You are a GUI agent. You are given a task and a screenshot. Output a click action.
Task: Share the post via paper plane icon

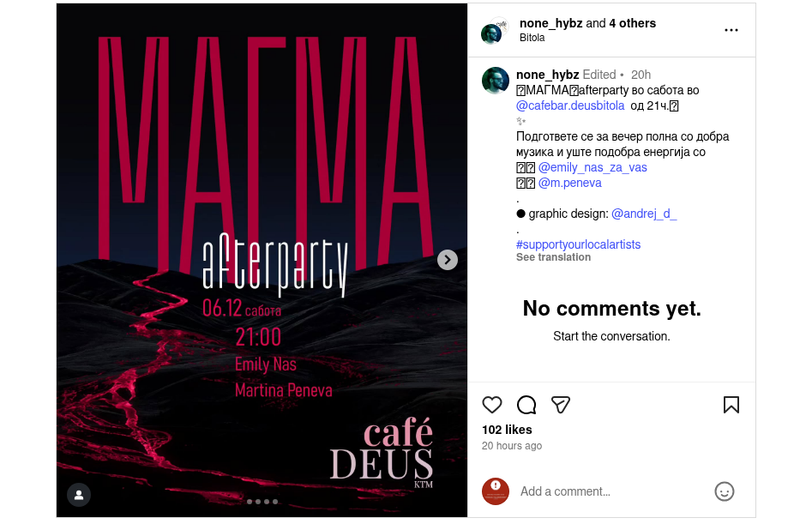tap(560, 405)
